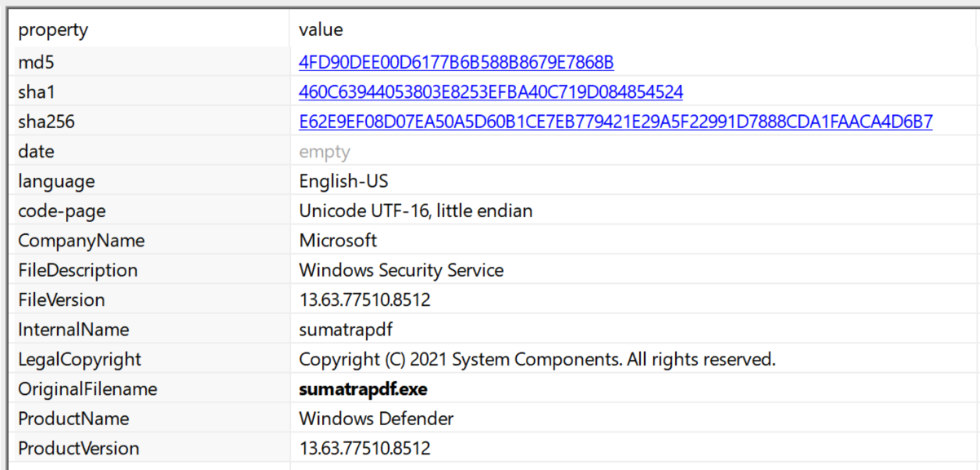Select the Windows Defender ProductName value
980x470 pixels.
376,418
